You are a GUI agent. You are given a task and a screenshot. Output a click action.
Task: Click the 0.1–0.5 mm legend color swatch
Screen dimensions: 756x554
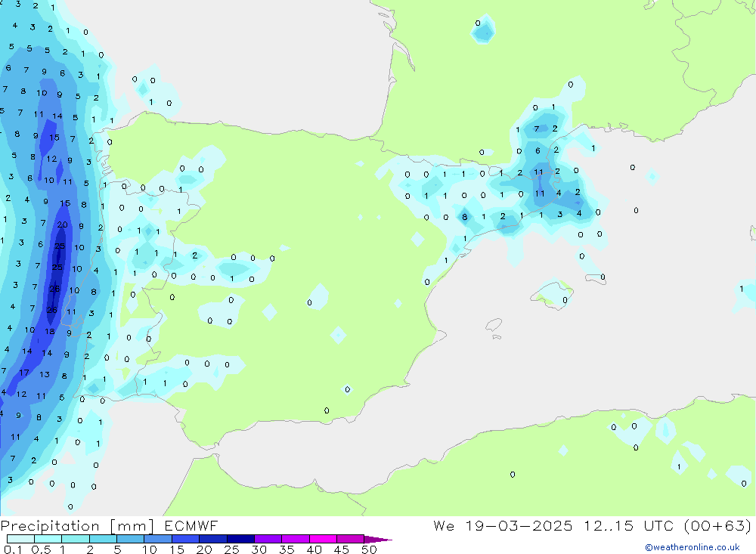[x=20, y=539]
